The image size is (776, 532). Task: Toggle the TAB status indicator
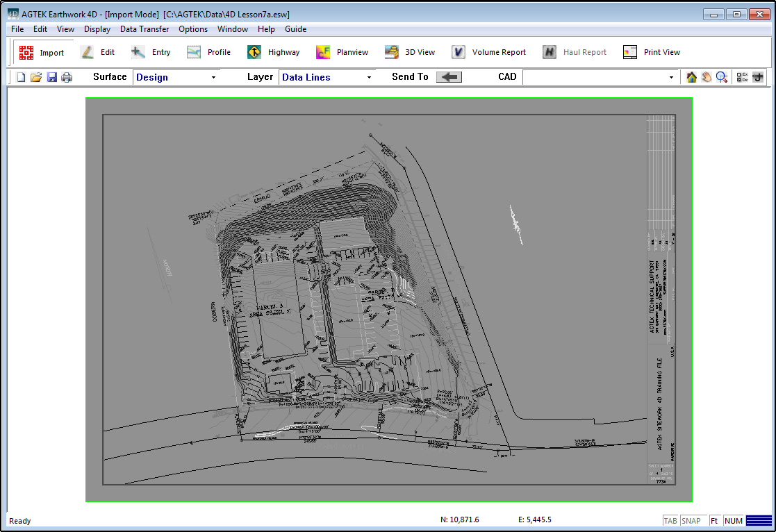click(670, 521)
